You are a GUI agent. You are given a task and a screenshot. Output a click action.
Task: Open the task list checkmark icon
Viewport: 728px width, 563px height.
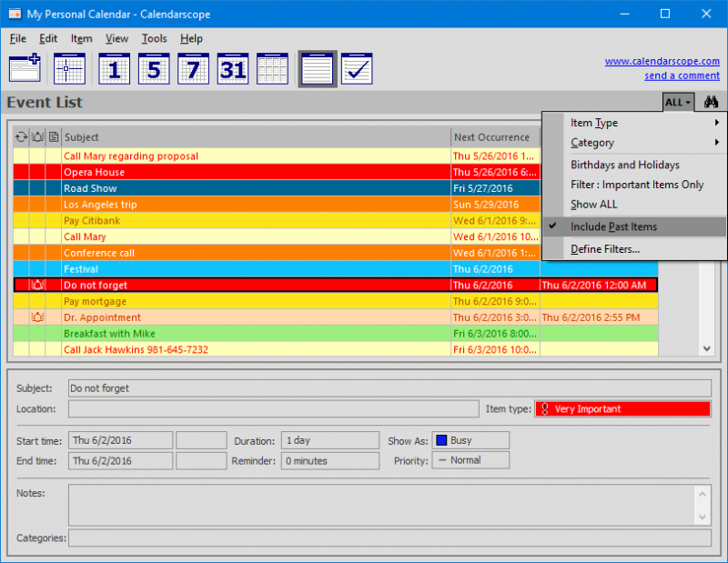(357, 69)
